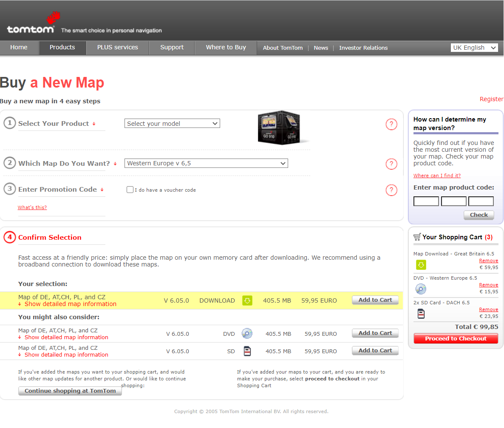Click the GO 910 product box image
The image size is (504, 428).
[x=279, y=128]
